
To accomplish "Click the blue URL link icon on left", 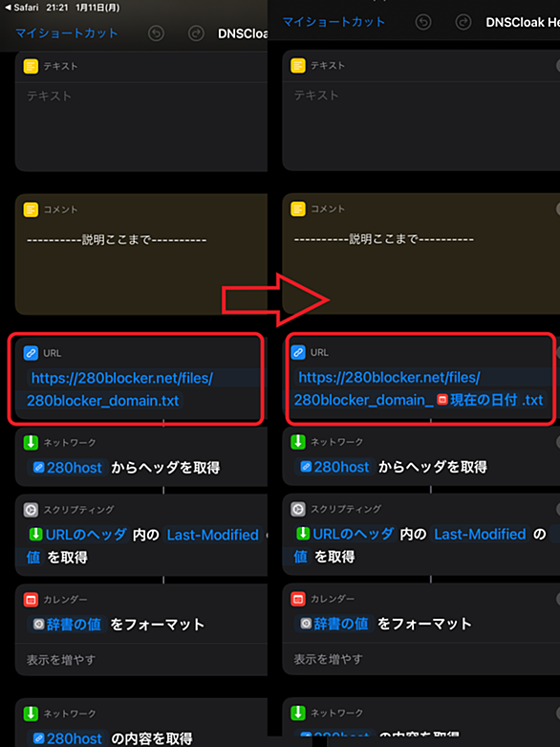I will [31, 353].
